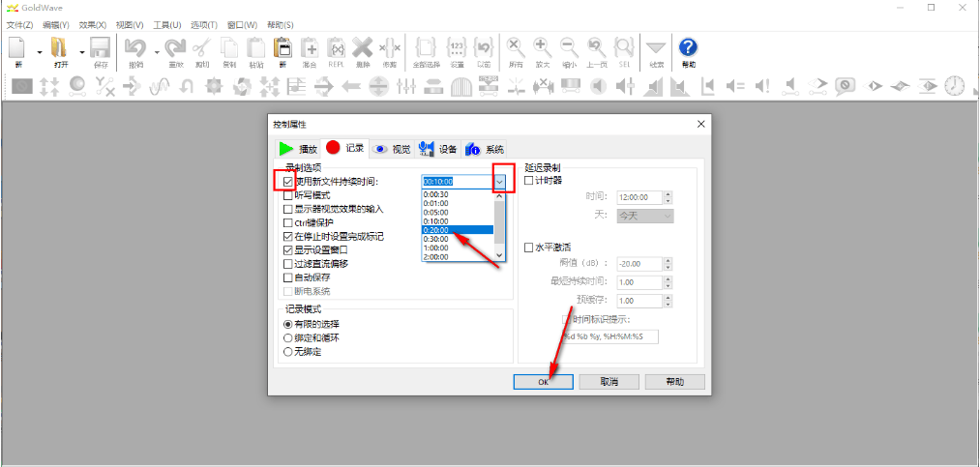980x467 pixels.
Task: Check the 计时器 timer checkbox
Action: 528,180
